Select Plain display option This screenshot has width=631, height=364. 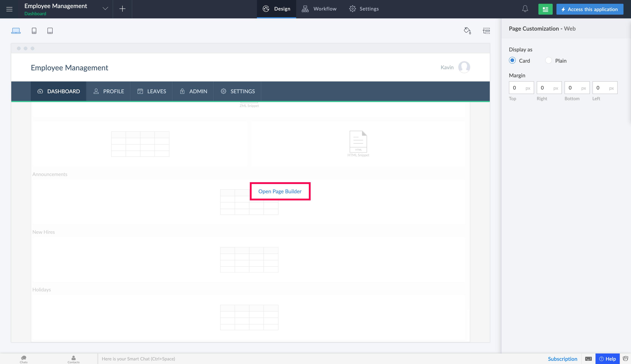[x=548, y=60]
